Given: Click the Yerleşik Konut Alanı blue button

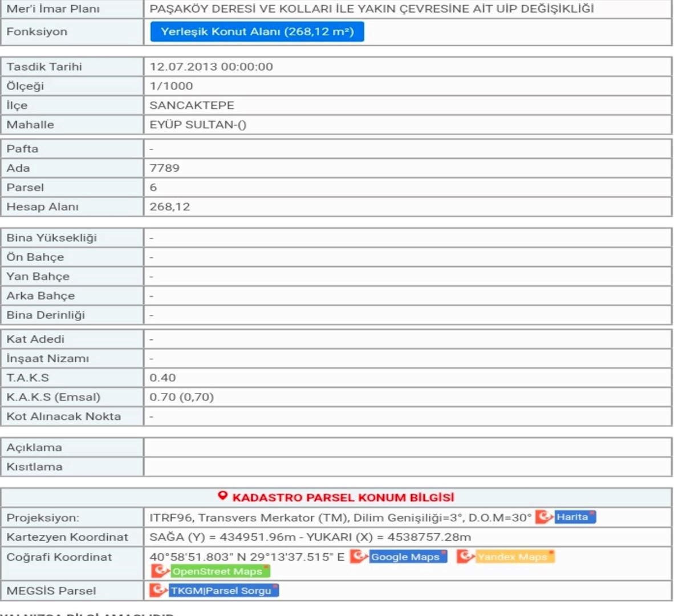Looking at the screenshot, I should click(x=257, y=32).
